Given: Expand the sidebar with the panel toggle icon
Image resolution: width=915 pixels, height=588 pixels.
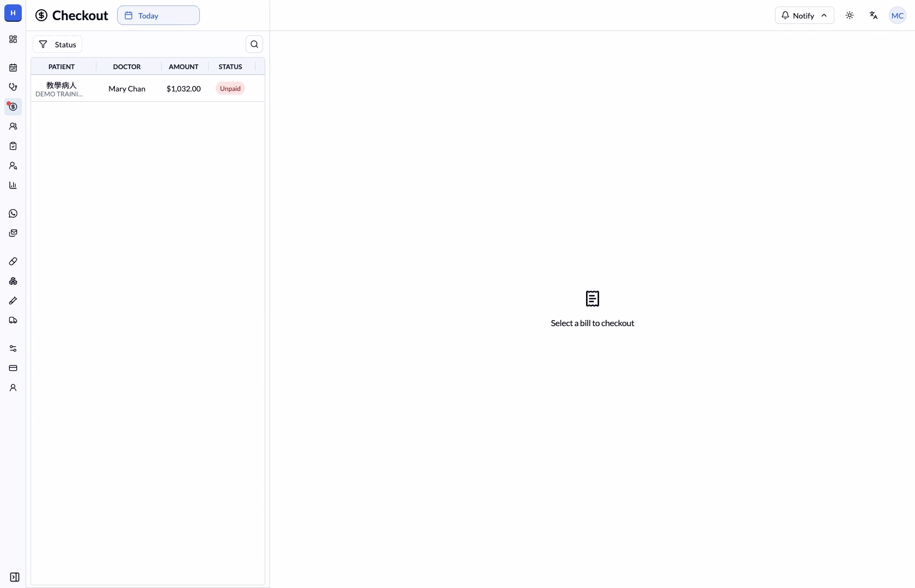Looking at the screenshot, I should coord(15,577).
